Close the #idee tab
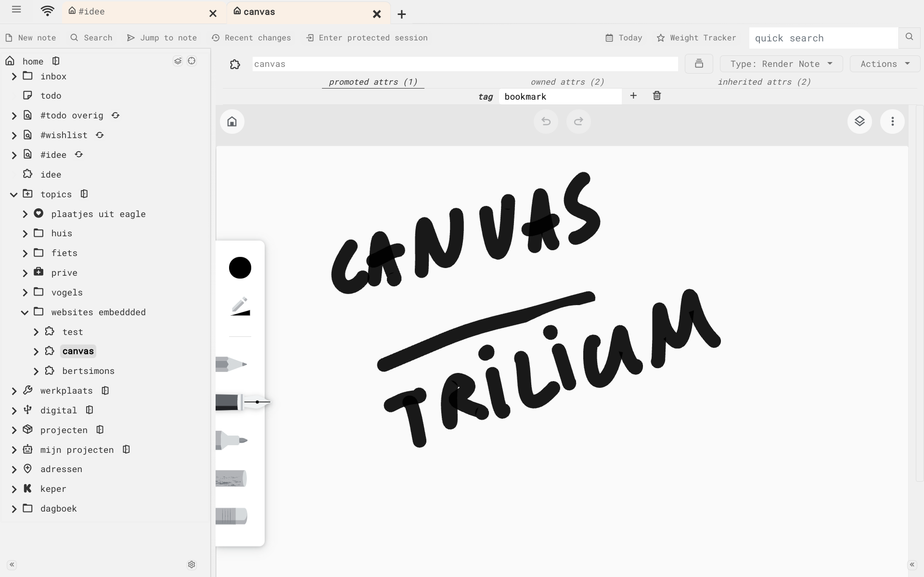924x577 pixels. (x=213, y=13)
